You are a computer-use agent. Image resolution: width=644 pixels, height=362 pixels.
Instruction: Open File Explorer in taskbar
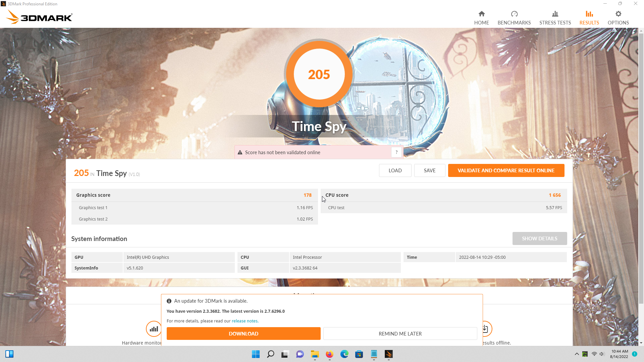[315, 354]
